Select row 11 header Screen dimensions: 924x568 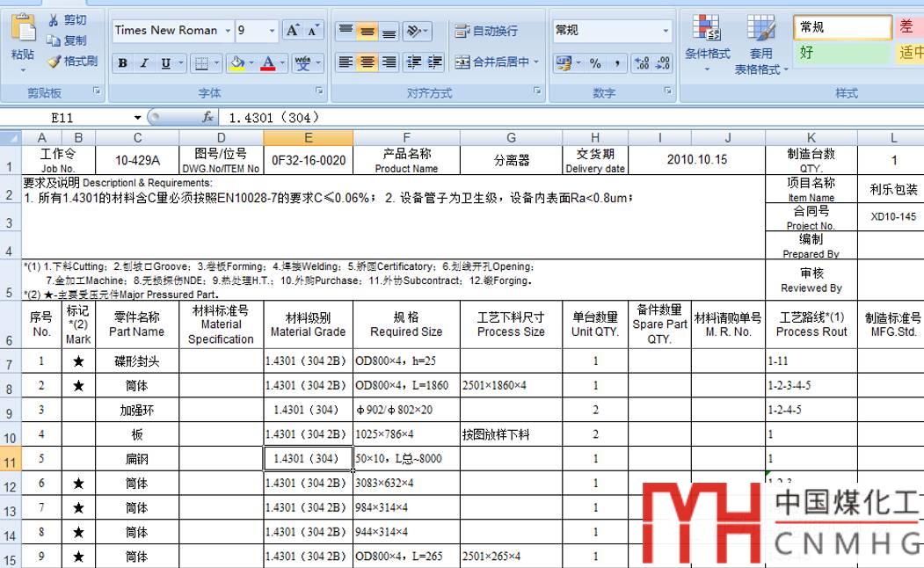(x=10, y=458)
